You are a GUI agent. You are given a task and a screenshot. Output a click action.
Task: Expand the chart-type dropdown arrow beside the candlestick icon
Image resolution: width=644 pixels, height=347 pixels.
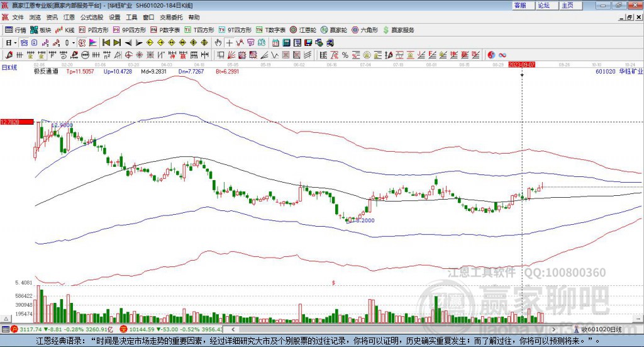click(x=73, y=43)
